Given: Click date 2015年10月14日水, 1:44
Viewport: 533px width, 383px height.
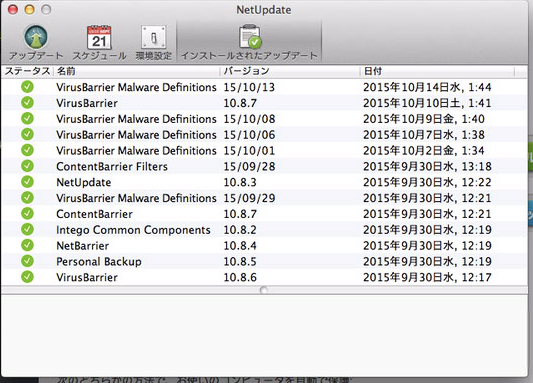Looking at the screenshot, I should coord(427,87).
